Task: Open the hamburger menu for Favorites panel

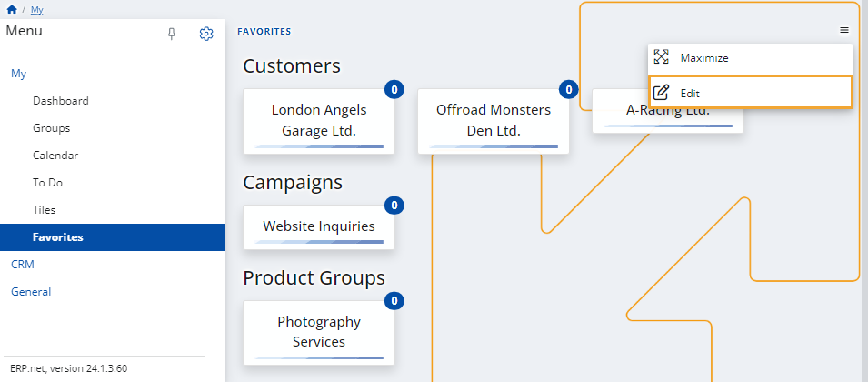Action: click(x=844, y=30)
